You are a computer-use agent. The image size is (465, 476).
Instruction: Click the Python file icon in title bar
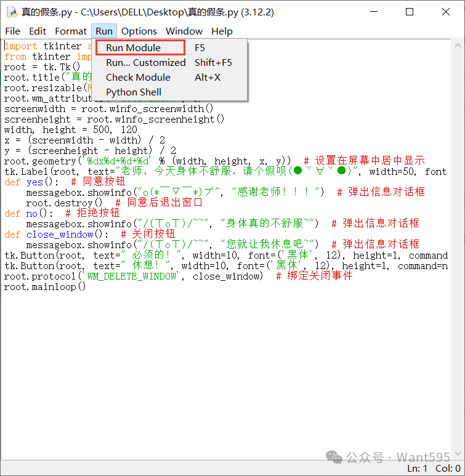coord(12,12)
